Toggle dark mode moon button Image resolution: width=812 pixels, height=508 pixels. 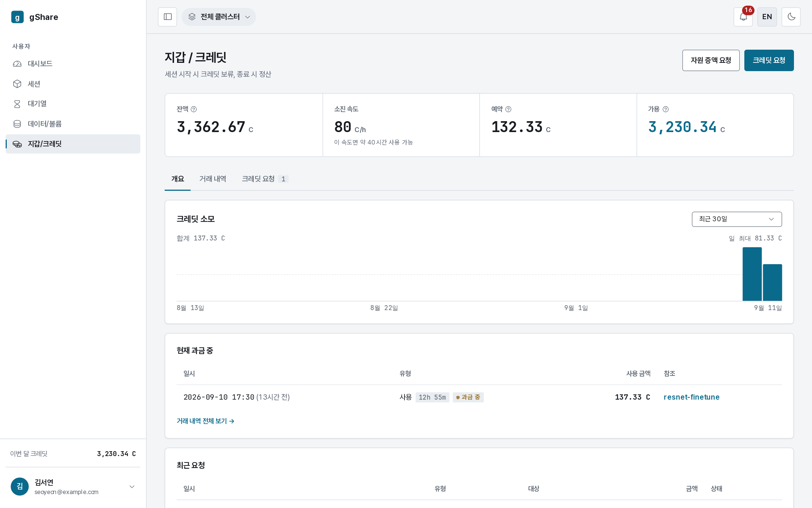point(791,17)
